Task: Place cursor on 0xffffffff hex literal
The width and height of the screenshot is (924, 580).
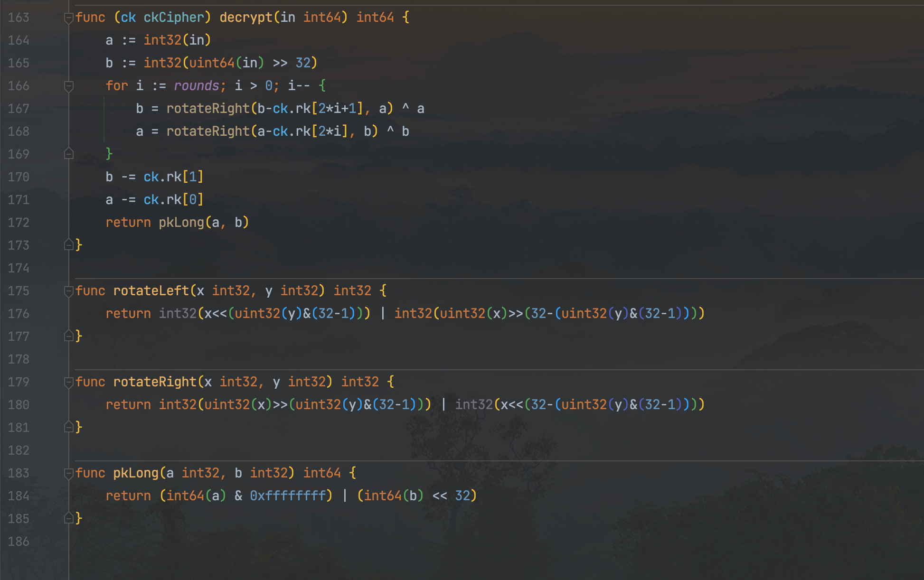Action: 288,496
